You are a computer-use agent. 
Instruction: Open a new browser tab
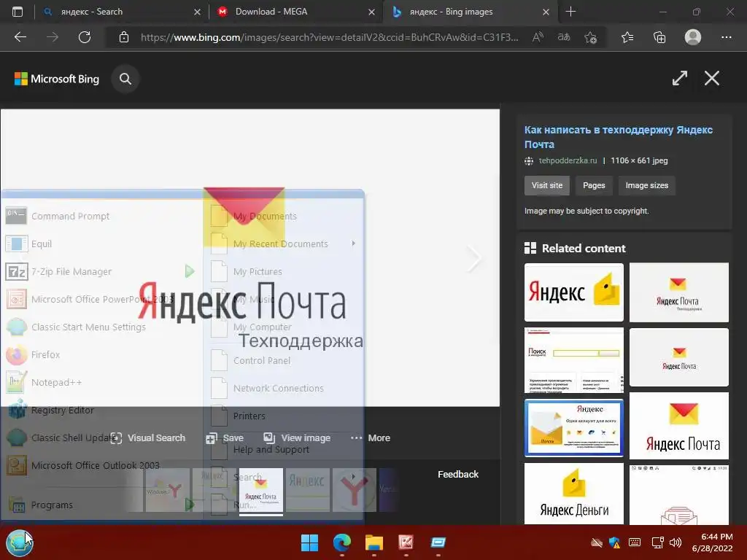pyautogui.click(x=570, y=12)
